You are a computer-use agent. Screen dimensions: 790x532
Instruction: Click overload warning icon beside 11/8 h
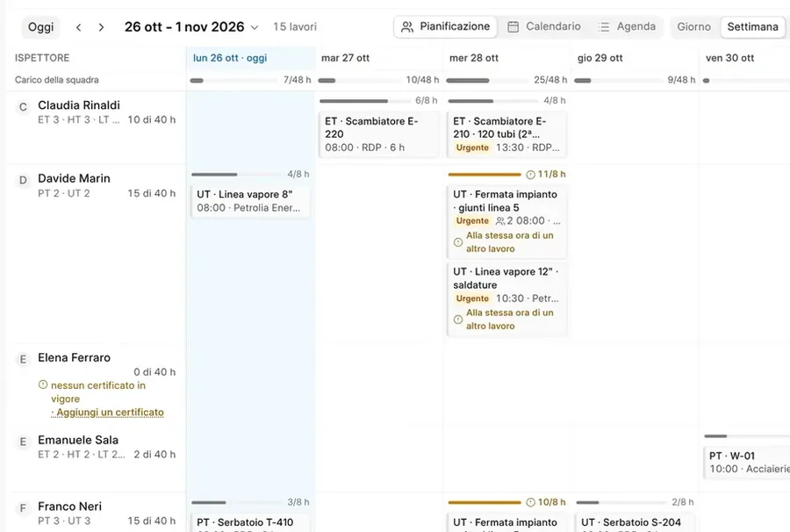[x=530, y=175]
